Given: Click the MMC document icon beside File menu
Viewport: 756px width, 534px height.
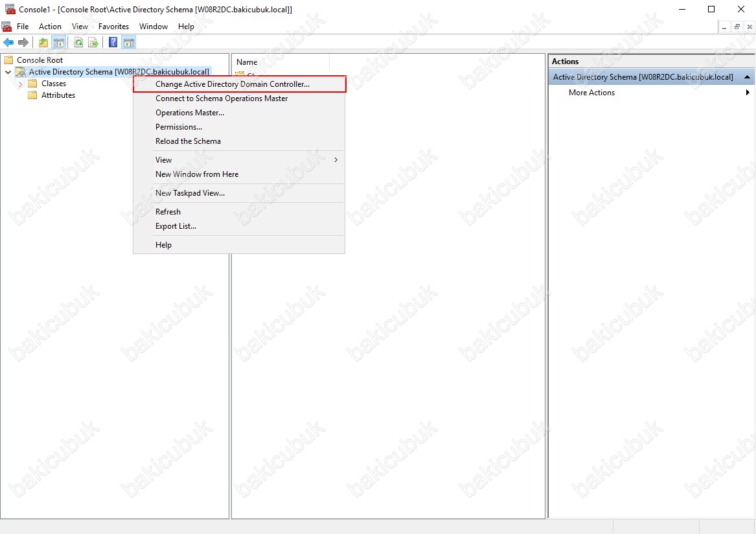Looking at the screenshot, I should pyautogui.click(x=6, y=27).
